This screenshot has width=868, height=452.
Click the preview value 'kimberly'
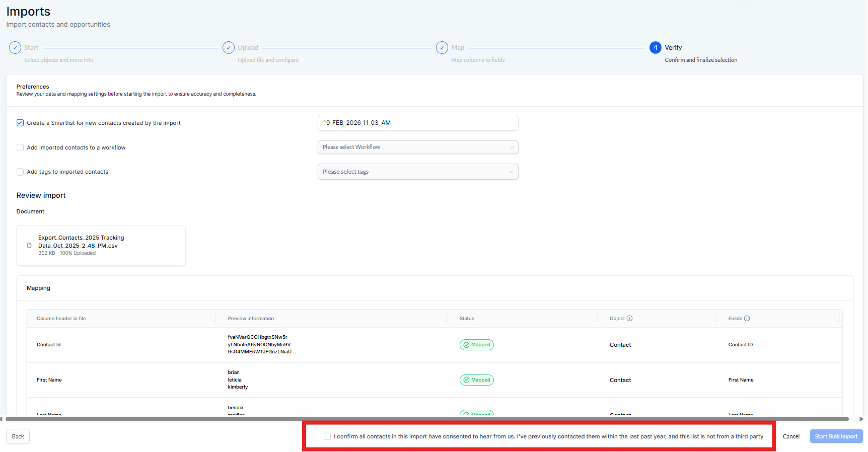[x=238, y=387]
